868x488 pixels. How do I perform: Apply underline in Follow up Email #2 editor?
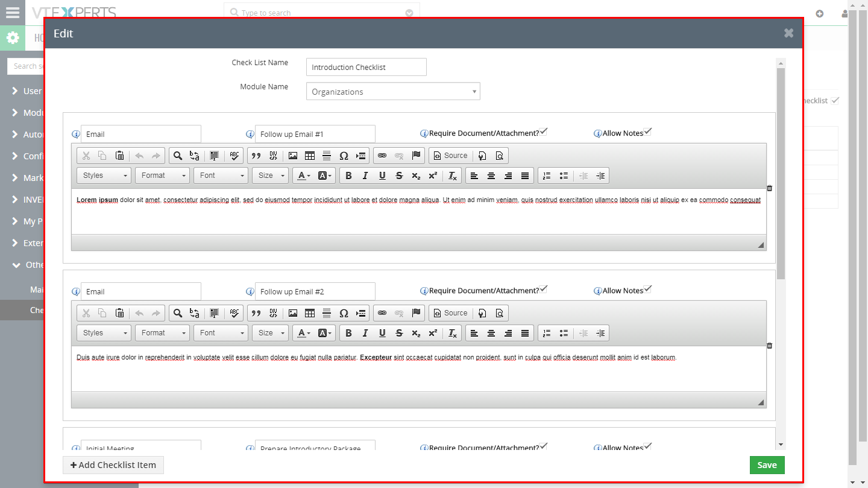click(382, 333)
